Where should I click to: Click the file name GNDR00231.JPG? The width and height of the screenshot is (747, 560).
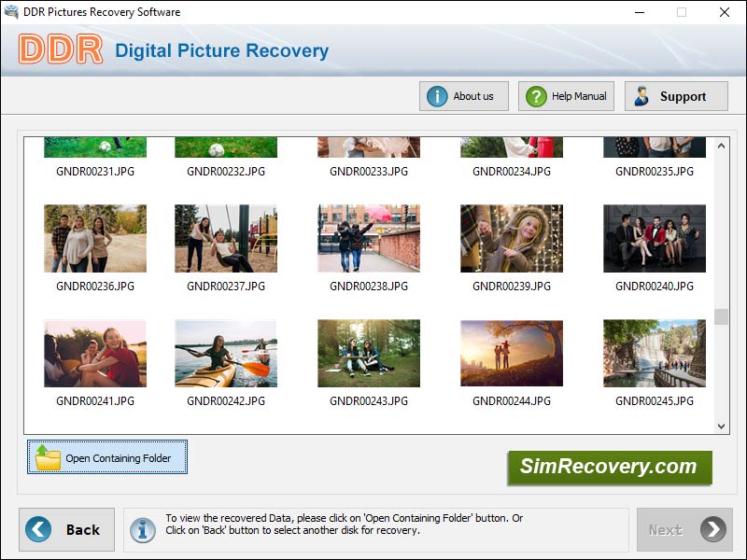95,172
